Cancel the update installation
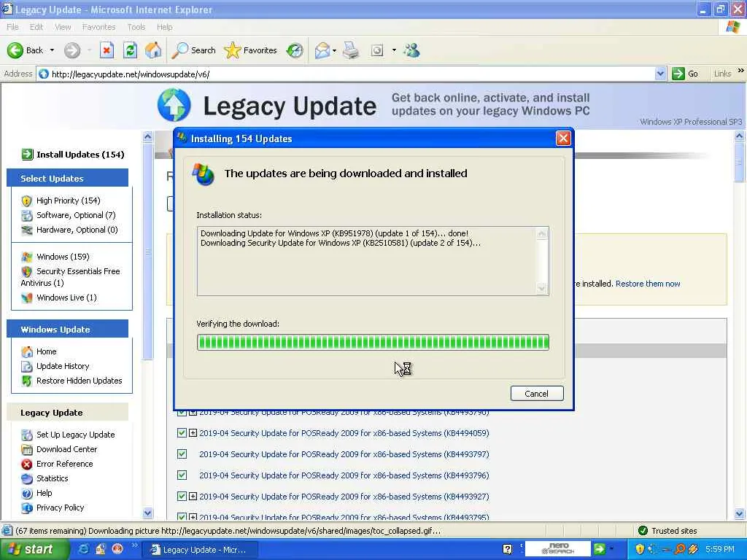 click(537, 393)
